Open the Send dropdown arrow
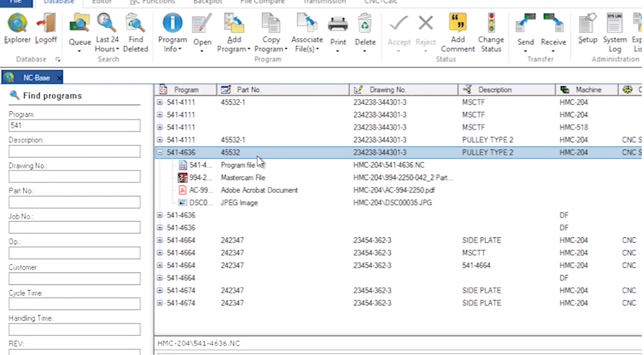The width and height of the screenshot is (644, 355). coord(526,51)
